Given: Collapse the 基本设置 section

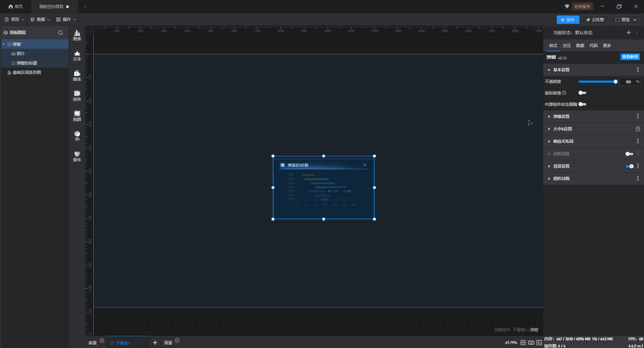Looking at the screenshot, I should (x=549, y=70).
